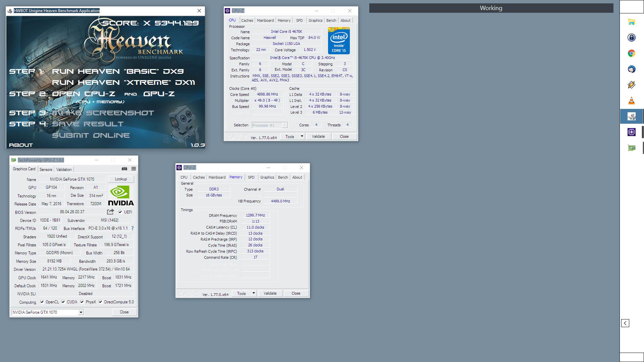Click the CPU-Z CPU window title icon

(x=227, y=11)
